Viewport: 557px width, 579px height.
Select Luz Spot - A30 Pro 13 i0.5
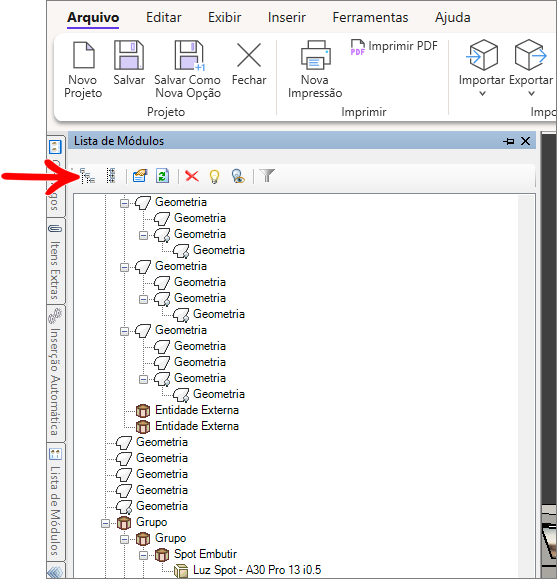[257, 570]
